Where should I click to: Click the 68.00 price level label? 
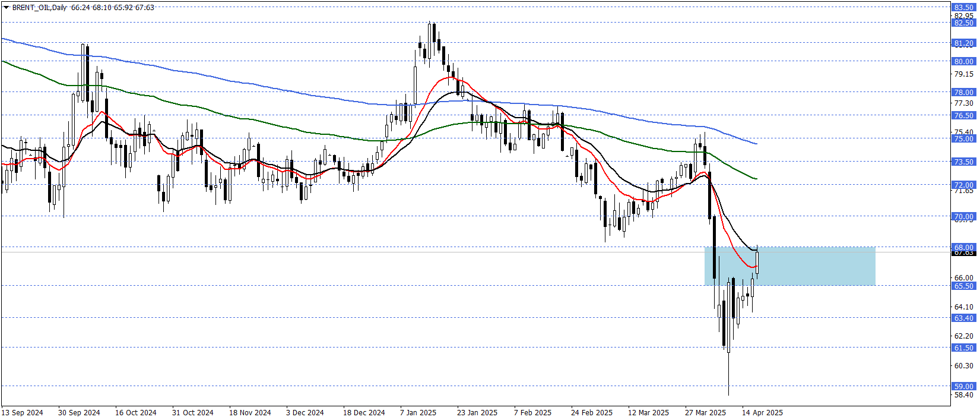click(963, 247)
